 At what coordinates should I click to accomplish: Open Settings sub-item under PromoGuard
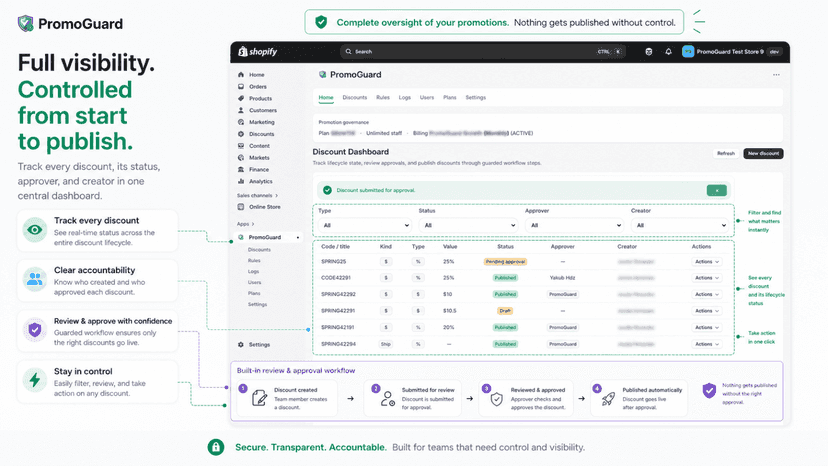click(x=257, y=304)
